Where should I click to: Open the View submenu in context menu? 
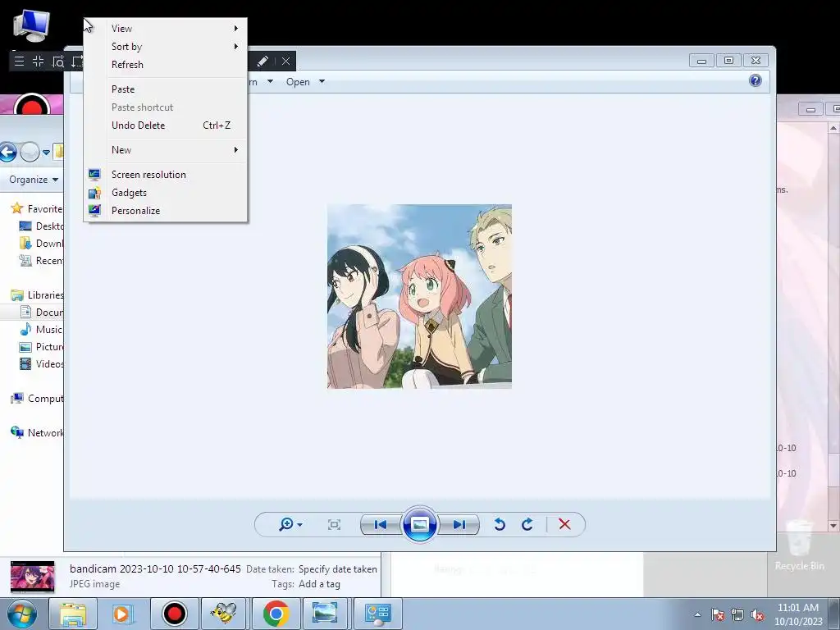165,29
